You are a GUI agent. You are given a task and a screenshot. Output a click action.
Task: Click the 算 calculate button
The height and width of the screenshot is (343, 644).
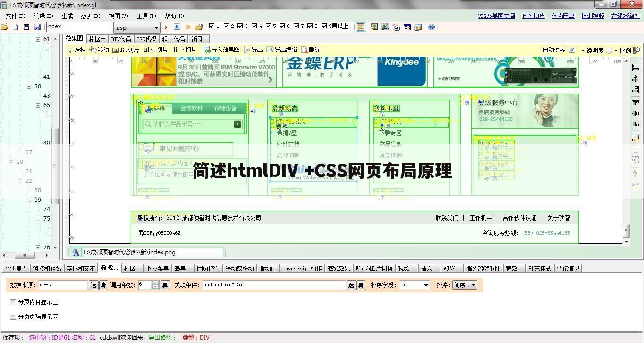(165, 285)
